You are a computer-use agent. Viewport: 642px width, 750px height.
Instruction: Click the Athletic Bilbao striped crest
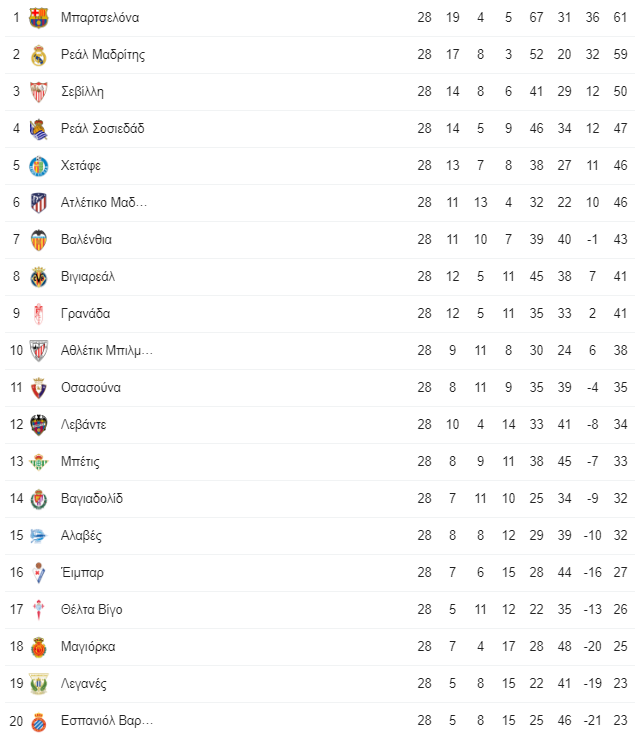39,351
